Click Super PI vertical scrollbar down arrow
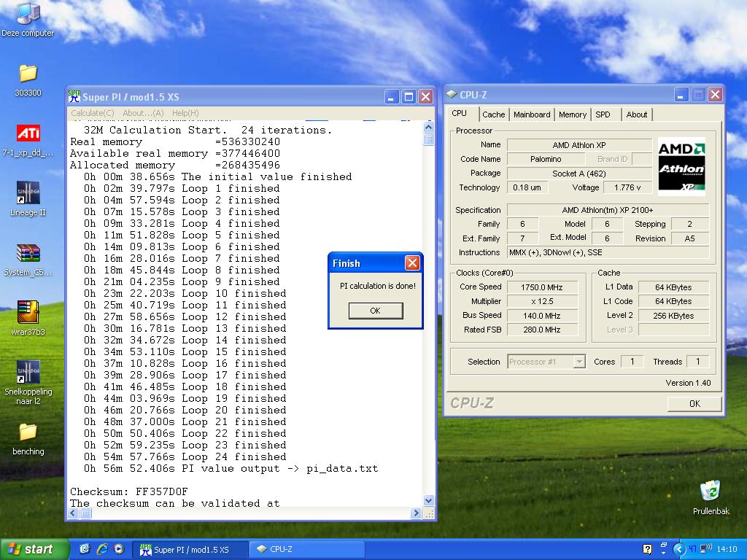 point(428,500)
